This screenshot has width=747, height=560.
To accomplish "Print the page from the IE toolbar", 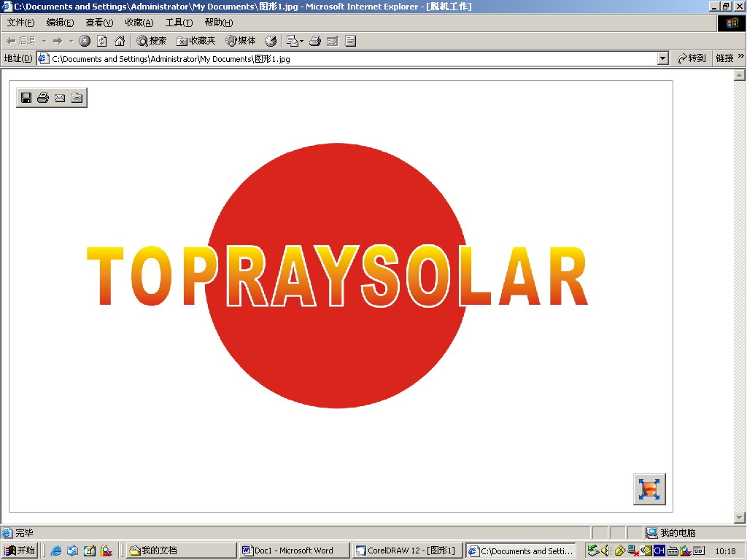I will click(x=315, y=41).
